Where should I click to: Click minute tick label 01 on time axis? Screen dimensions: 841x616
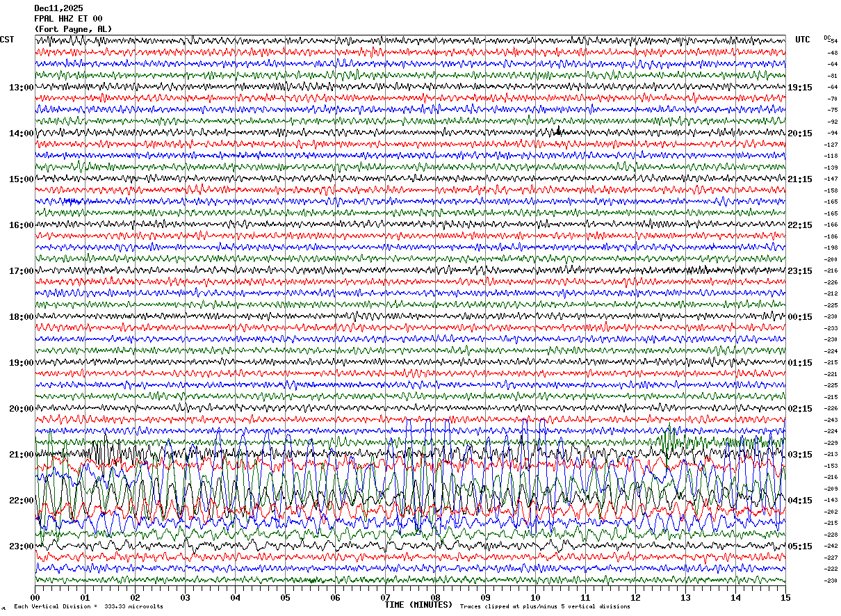click(85, 597)
